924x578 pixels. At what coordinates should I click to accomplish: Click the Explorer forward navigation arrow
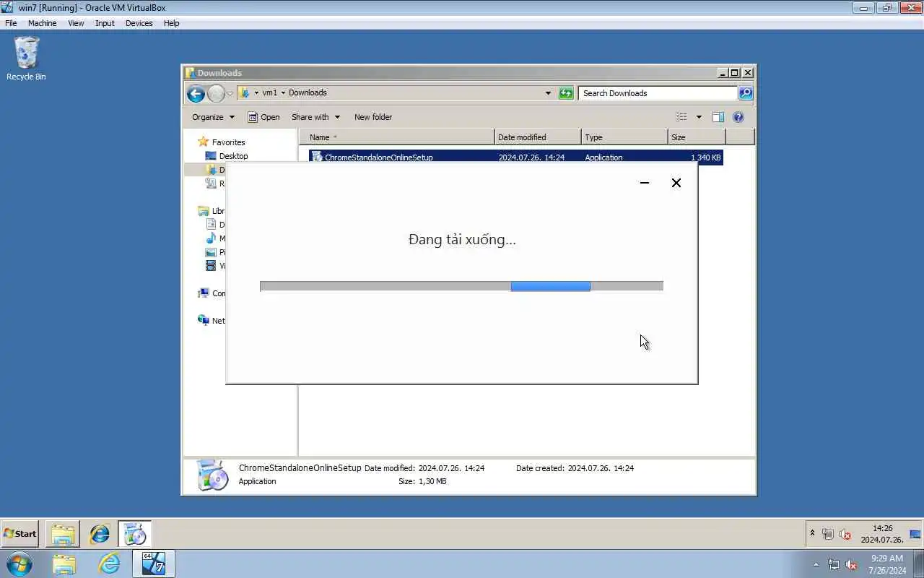tap(216, 93)
